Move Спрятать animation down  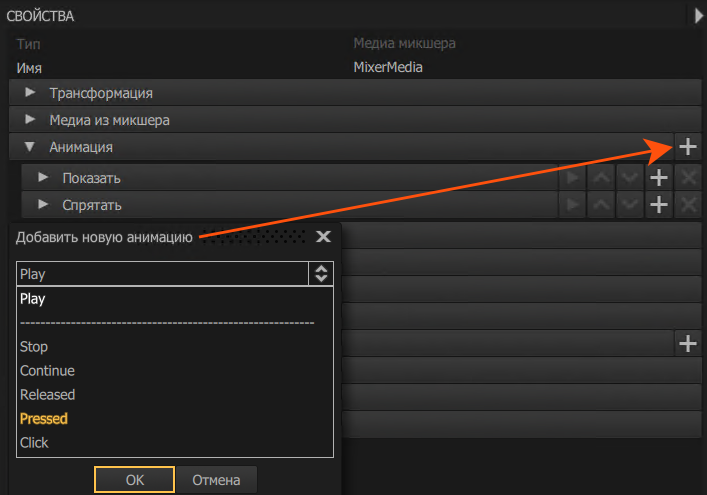(x=630, y=205)
